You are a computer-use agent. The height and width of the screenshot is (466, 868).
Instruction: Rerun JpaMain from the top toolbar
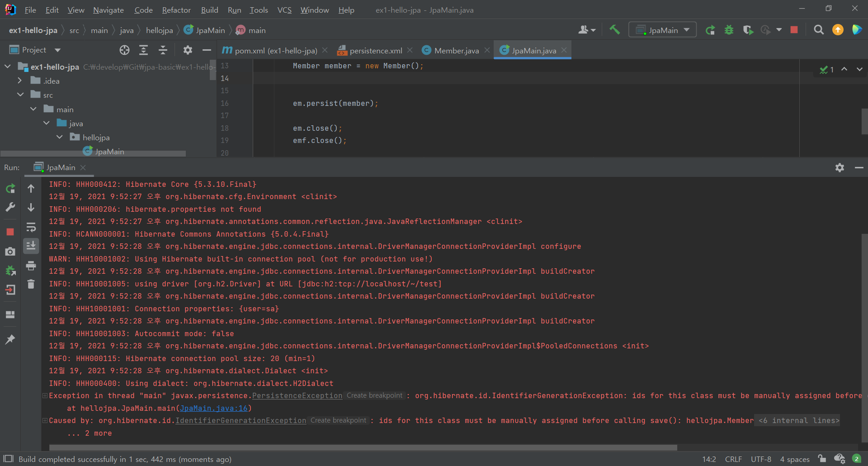tap(710, 30)
